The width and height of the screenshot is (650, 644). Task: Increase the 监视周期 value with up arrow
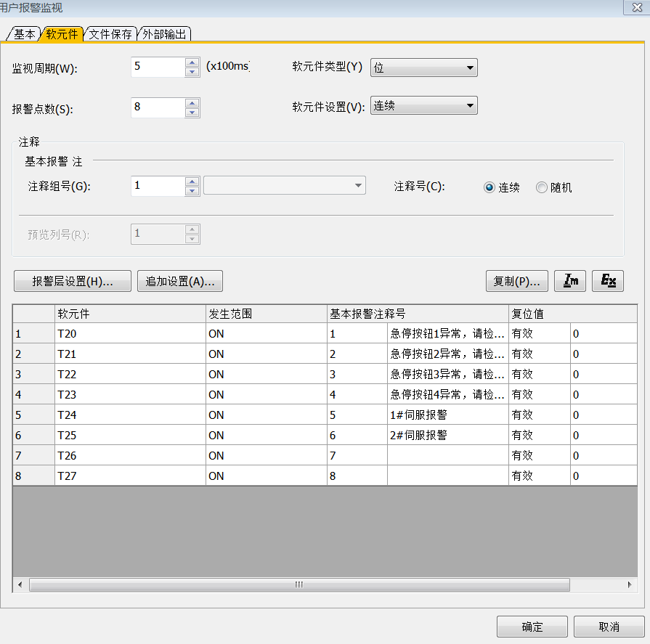pos(192,63)
